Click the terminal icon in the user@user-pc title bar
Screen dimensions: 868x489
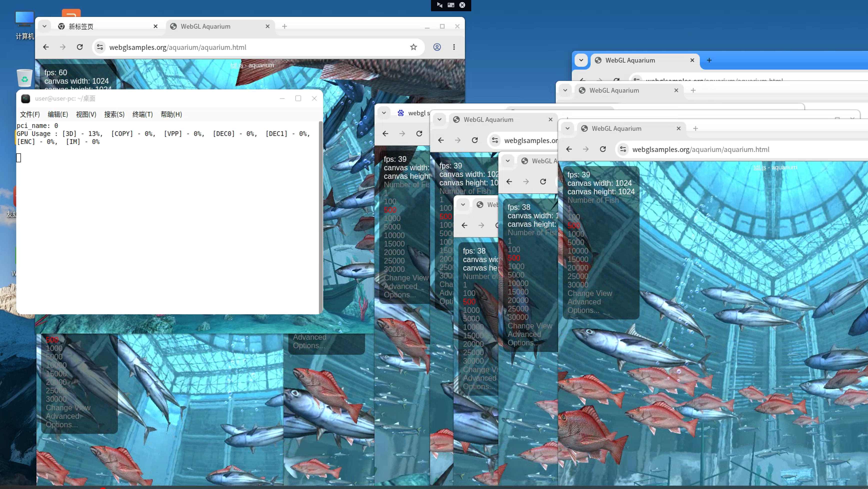point(25,99)
